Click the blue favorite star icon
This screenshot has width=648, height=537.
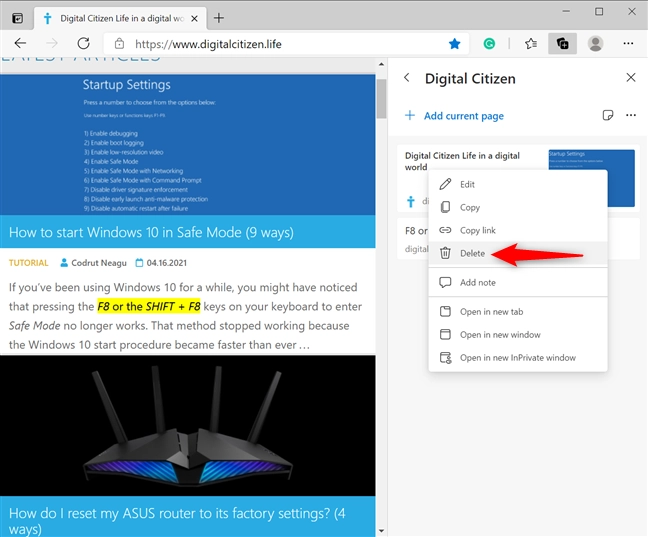click(455, 43)
